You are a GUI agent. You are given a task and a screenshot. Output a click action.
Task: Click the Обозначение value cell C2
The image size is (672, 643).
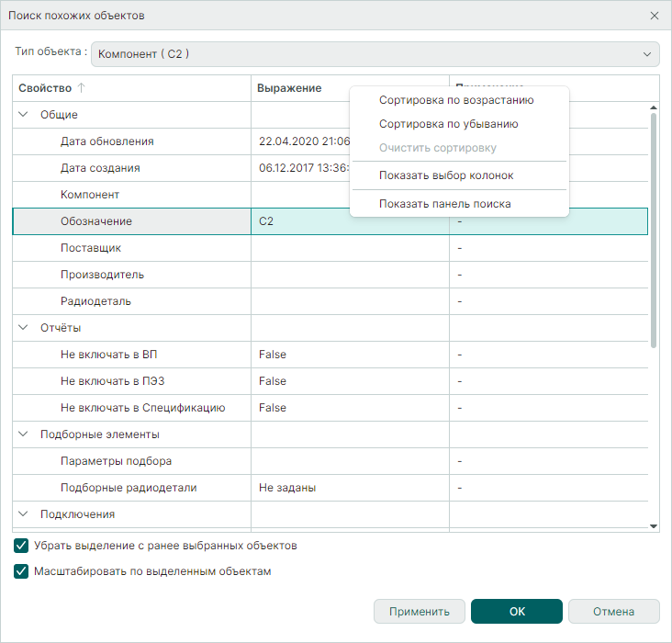[349, 221]
